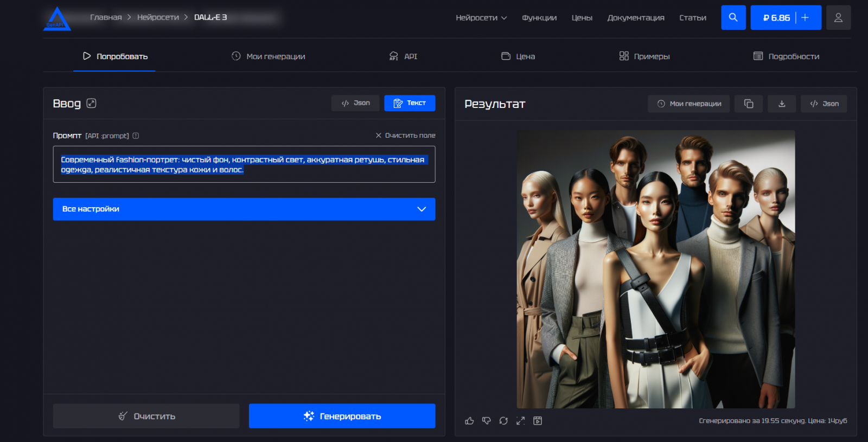Viewport: 868px width, 442px height.
Task: Click the thumbs up icon under the result
Action: point(469,421)
